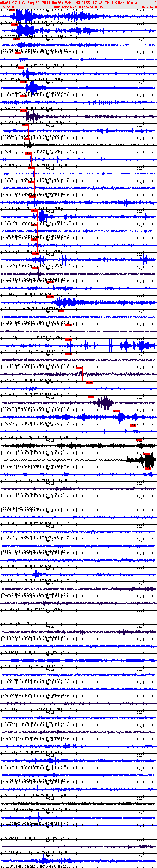
Task: Select the 'CC NORM BHZ' station label
Action: tap(12, 337)
